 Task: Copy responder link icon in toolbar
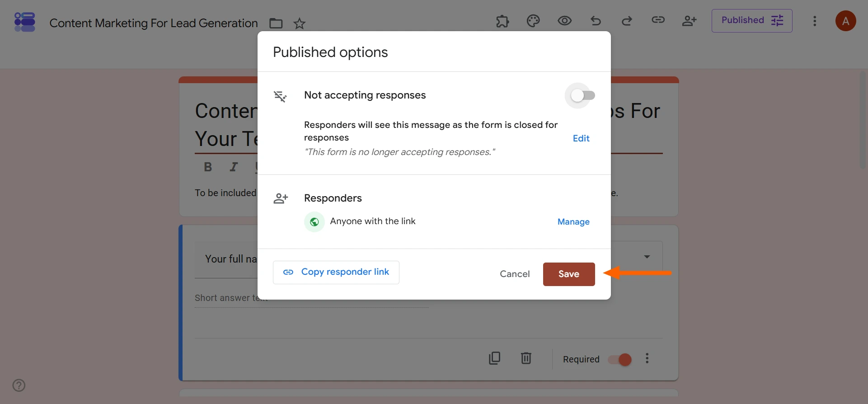[658, 20]
